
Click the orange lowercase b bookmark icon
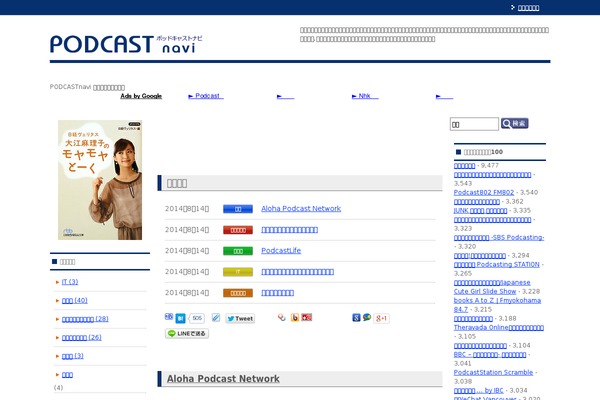[x=295, y=317]
